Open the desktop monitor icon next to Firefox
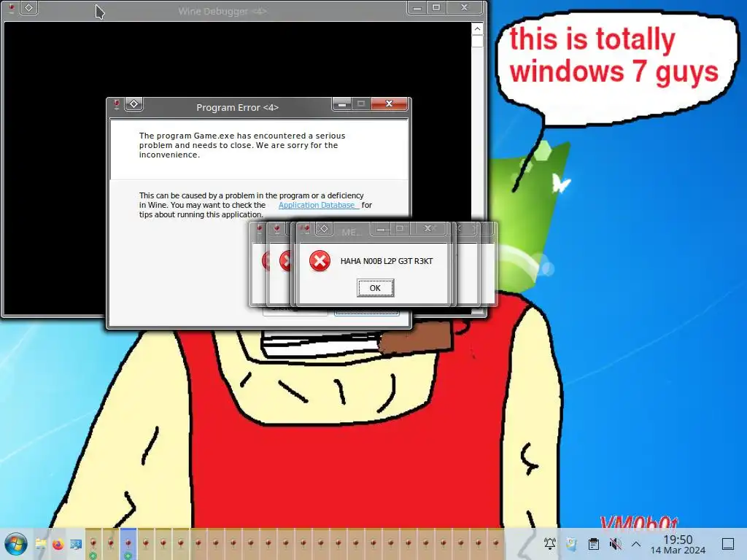747x560 pixels. (x=76, y=543)
